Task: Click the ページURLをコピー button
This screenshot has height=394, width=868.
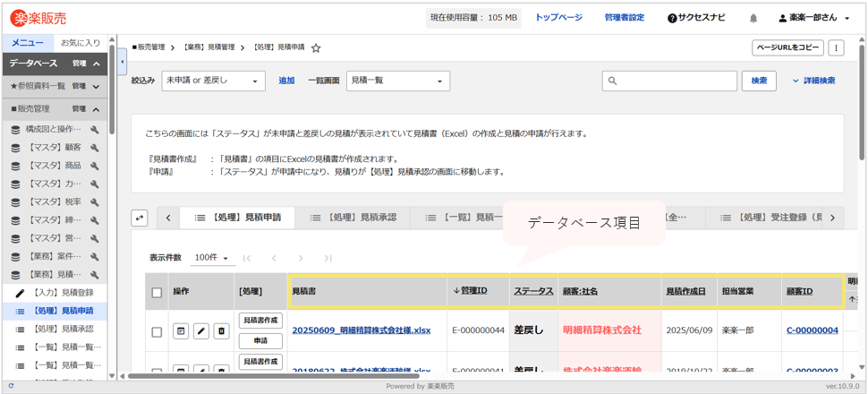Action: pos(787,47)
